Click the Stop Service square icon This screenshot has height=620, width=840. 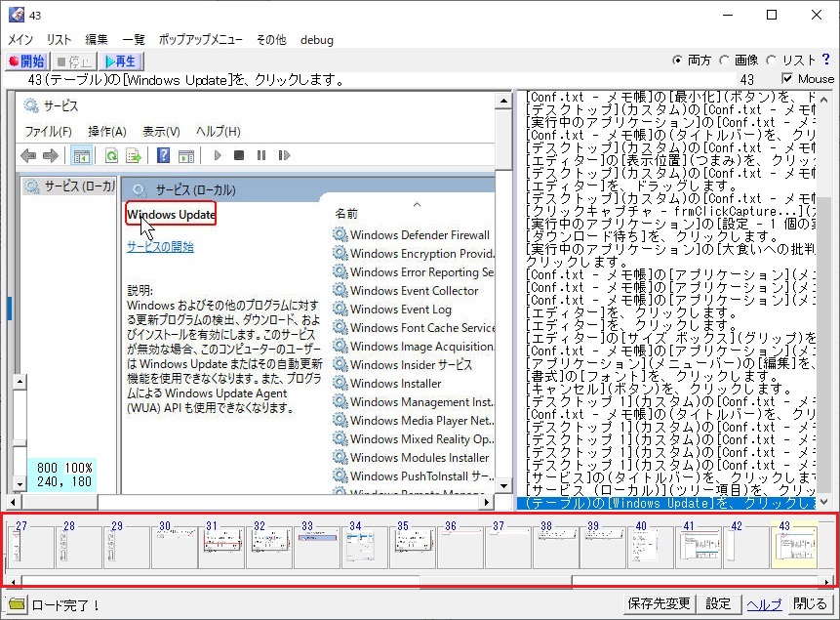tap(239, 155)
